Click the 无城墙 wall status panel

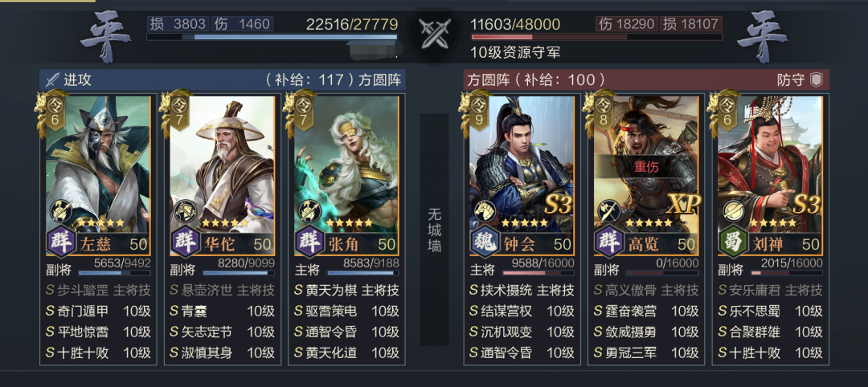coord(435,230)
